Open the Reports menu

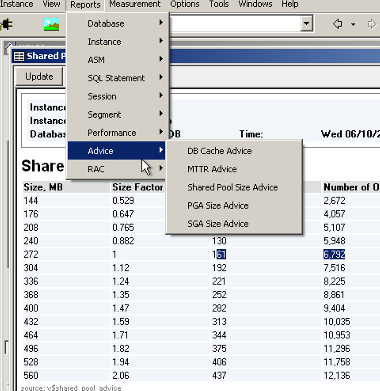pyautogui.click(x=85, y=5)
